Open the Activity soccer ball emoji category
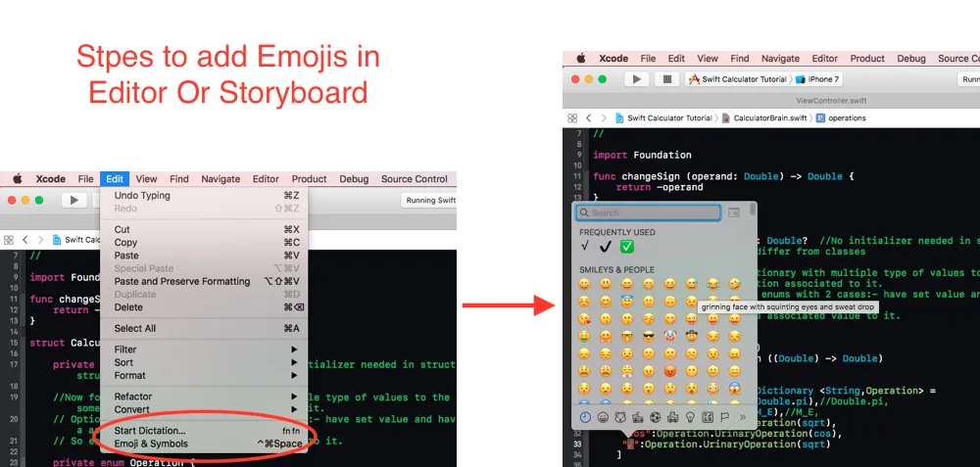Viewport: 980px width, 467px height. click(656, 417)
